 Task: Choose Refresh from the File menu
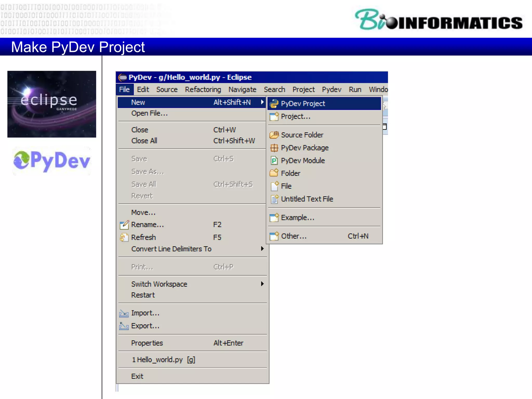coord(192,237)
